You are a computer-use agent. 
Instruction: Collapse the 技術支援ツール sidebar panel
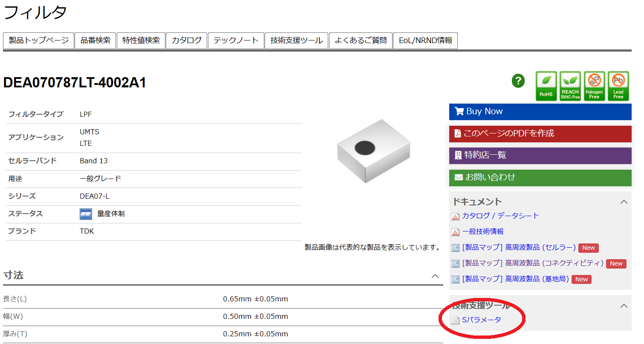(624, 306)
